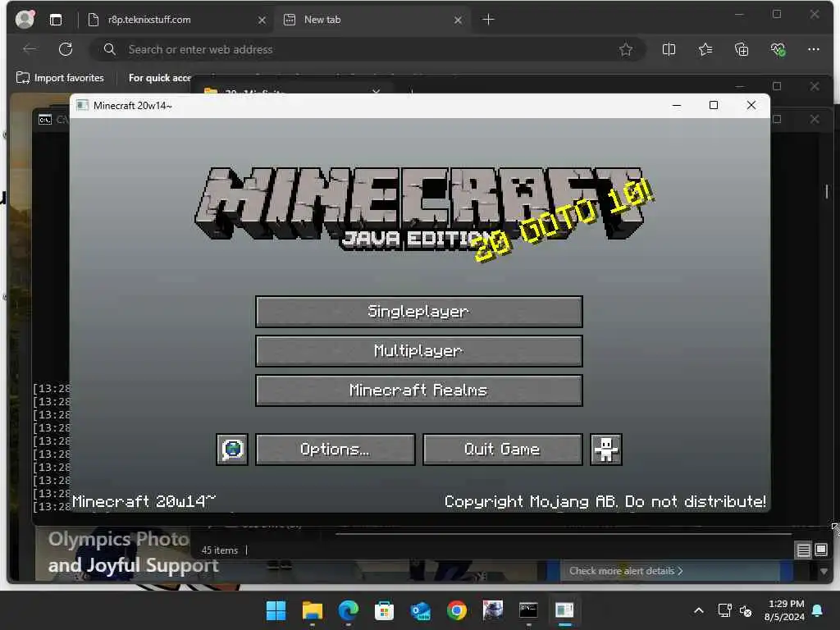Open muted volume tray icon
840x630 pixels.
tap(746, 610)
